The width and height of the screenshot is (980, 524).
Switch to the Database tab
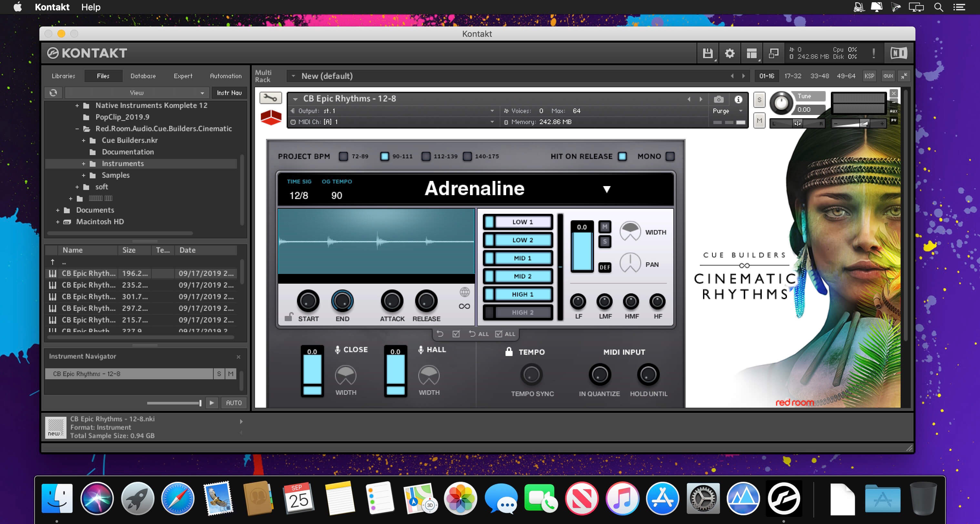(143, 76)
